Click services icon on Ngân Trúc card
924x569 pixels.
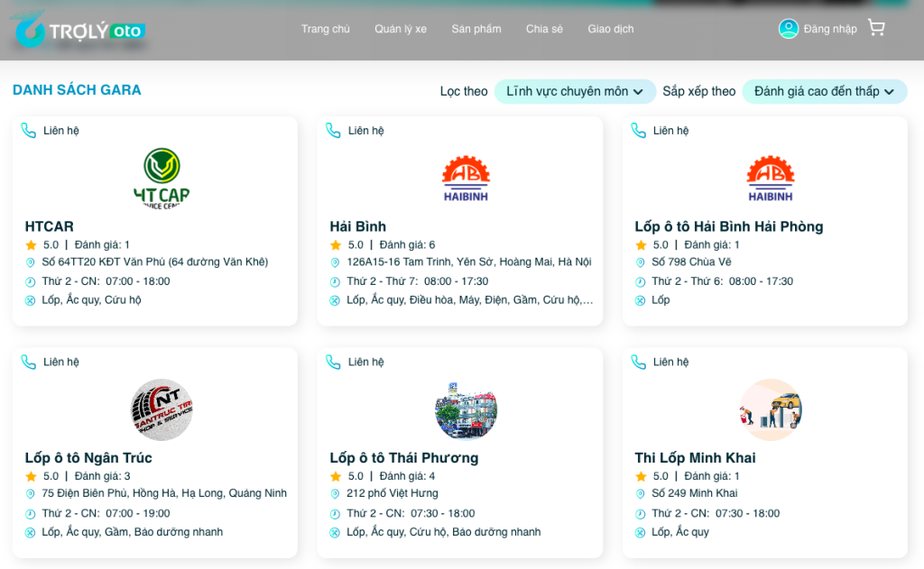pyautogui.click(x=30, y=533)
